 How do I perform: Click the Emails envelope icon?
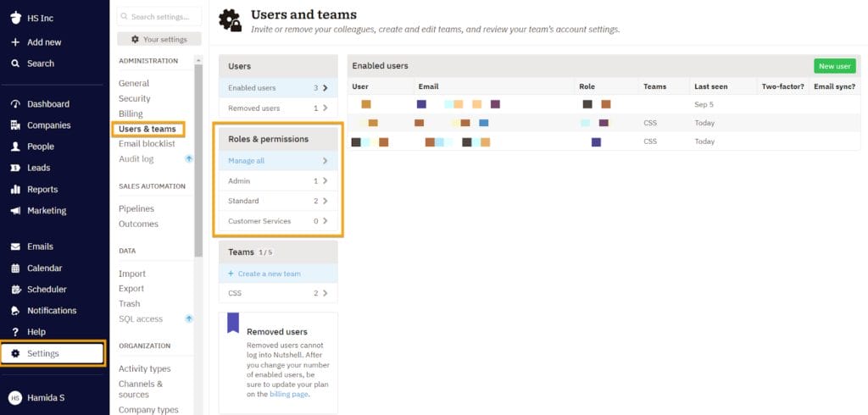pos(15,246)
